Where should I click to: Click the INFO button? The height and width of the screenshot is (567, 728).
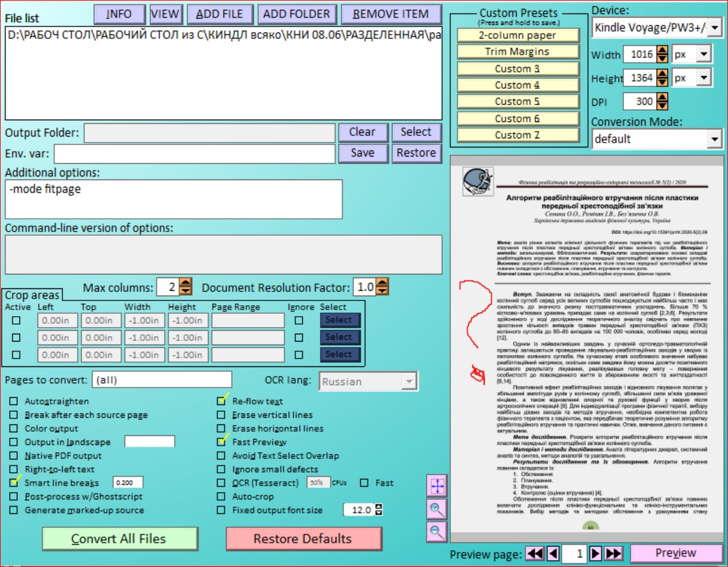(x=120, y=14)
